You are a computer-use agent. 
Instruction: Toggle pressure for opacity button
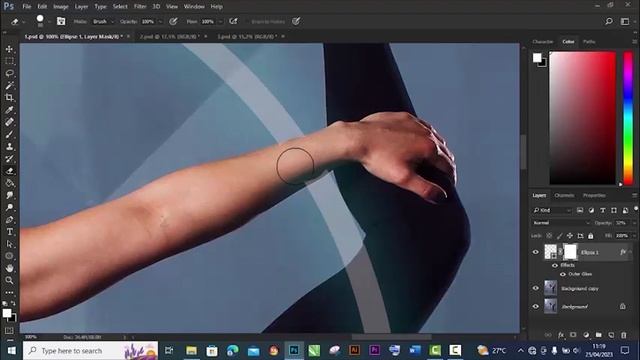click(173, 21)
